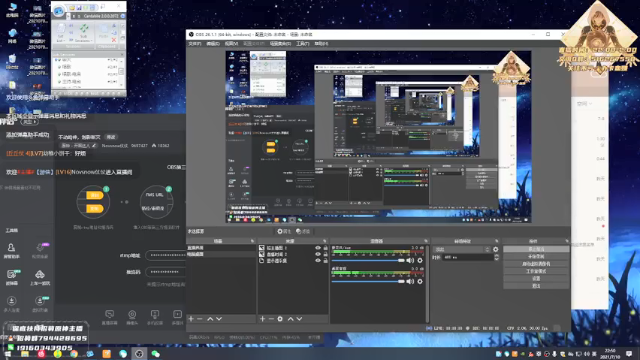
Task: Toggle the lock on the second source
Action: coord(325,254)
